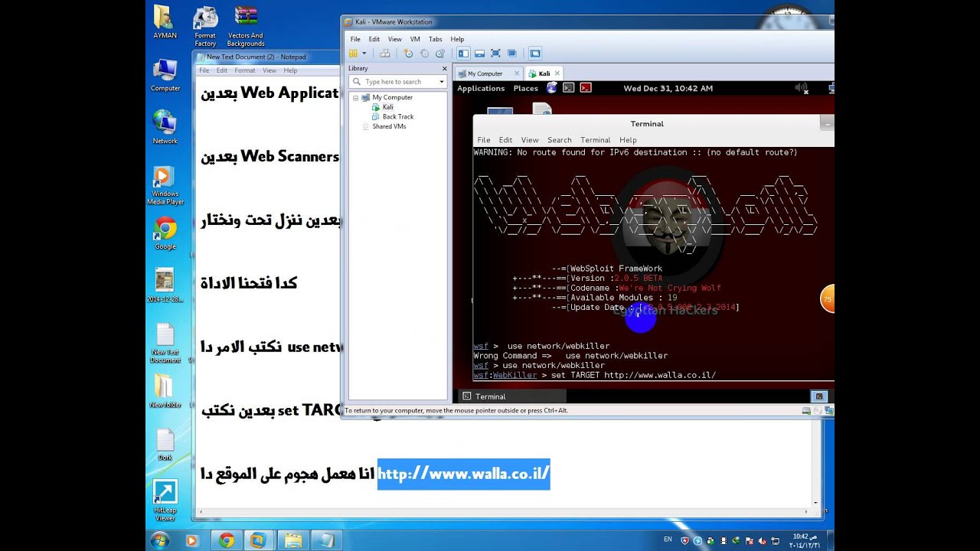
Task: Open the library search dropdown arrow
Action: click(442, 82)
